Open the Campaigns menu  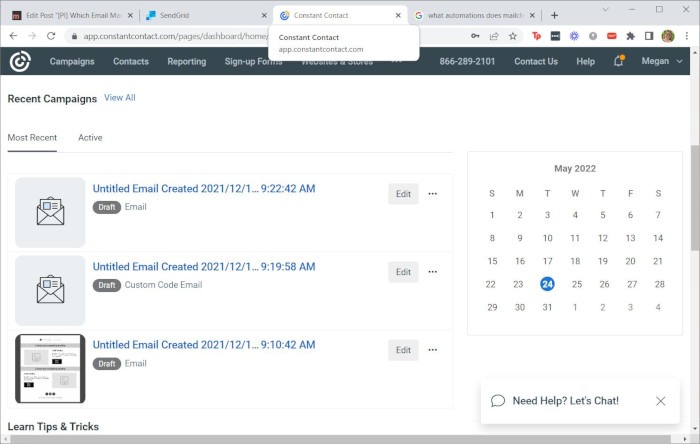coord(72,61)
